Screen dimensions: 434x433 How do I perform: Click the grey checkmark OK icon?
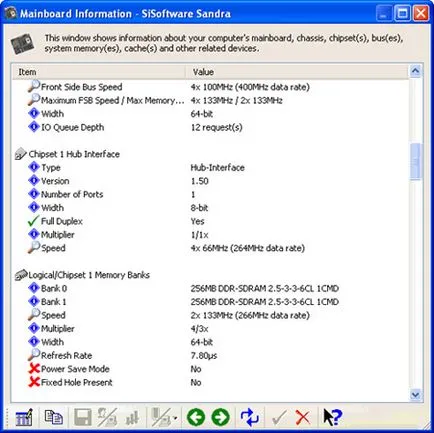click(x=279, y=417)
